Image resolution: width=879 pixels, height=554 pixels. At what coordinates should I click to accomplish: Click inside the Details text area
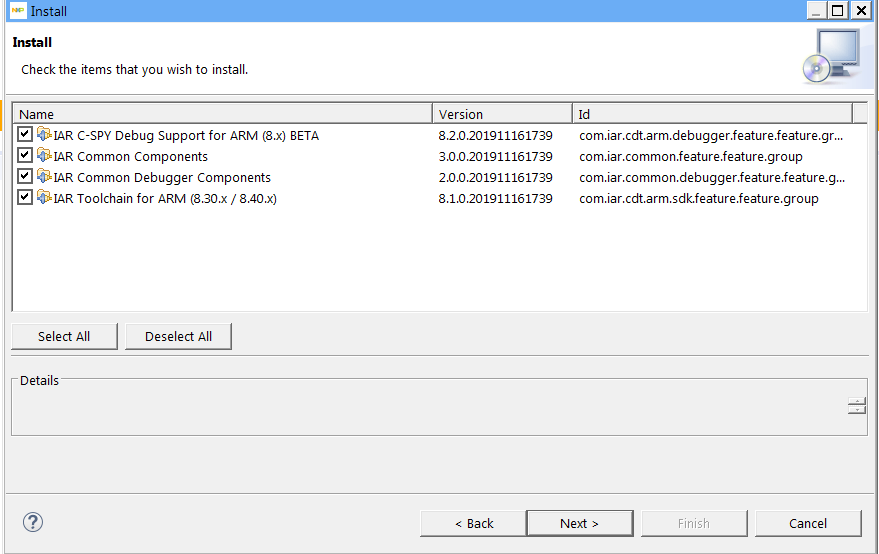429,409
